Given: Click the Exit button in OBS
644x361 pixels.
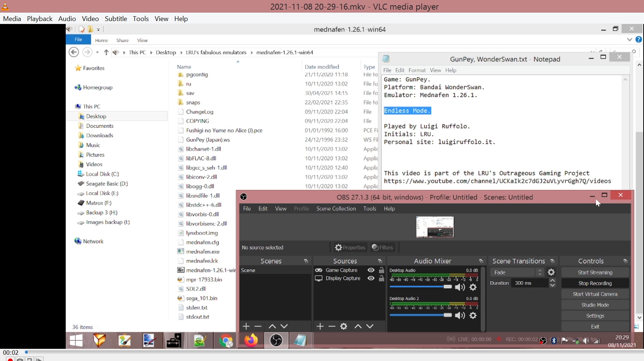Looking at the screenshot, I should pos(595,327).
